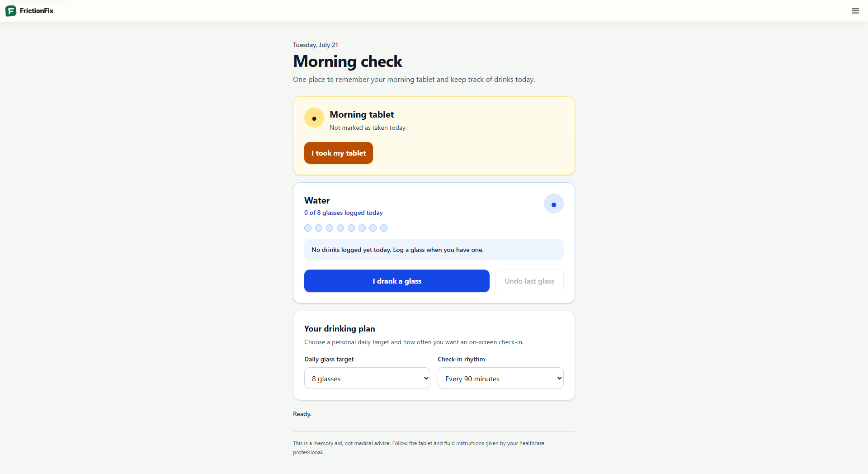Log a drink with I drank a glass
Viewport: 868px width, 474px height.
pos(397,281)
